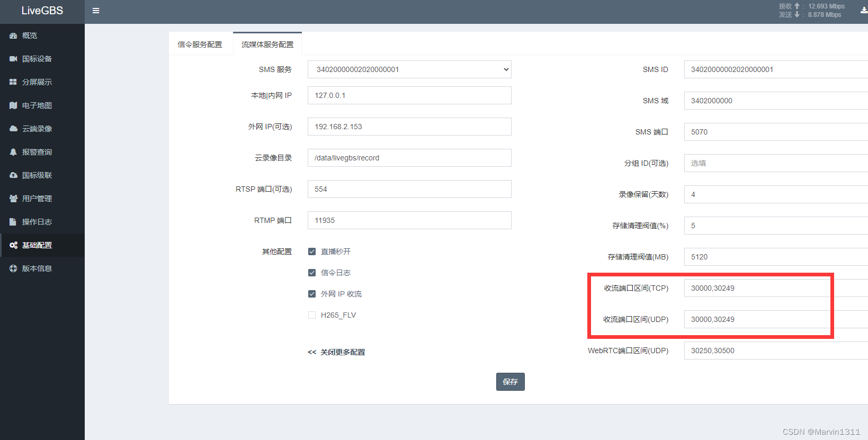Image resolution: width=868 pixels, height=440 pixels.
Task: Select 流媒体服务配置 tab
Action: click(x=267, y=44)
